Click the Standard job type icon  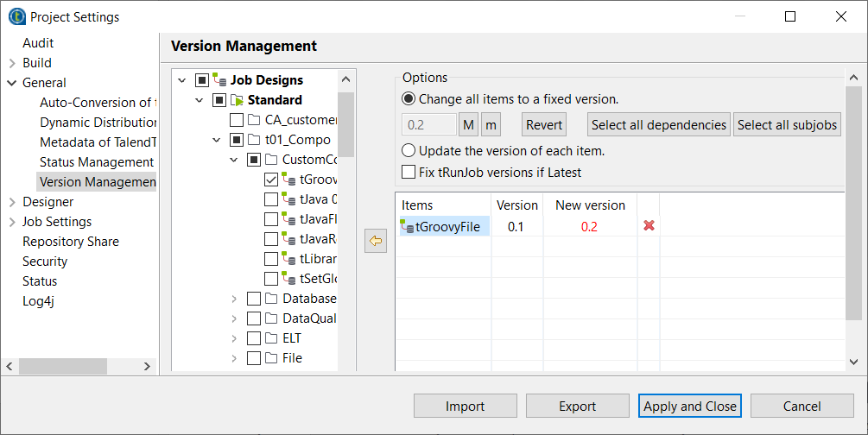pyautogui.click(x=238, y=100)
